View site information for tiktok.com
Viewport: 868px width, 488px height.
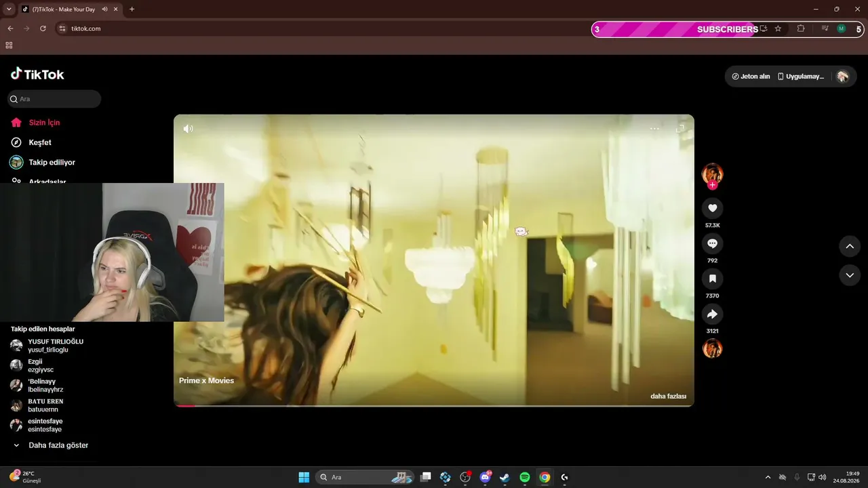point(62,28)
